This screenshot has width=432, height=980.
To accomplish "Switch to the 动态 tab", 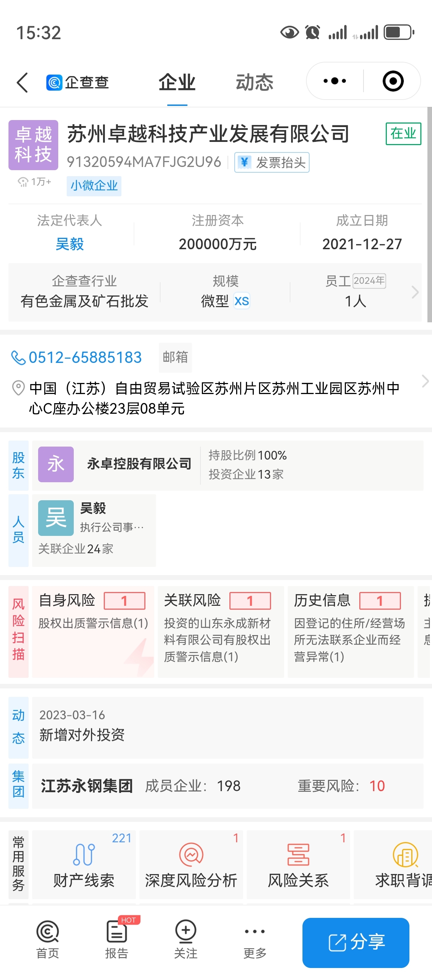I will coord(255,82).
